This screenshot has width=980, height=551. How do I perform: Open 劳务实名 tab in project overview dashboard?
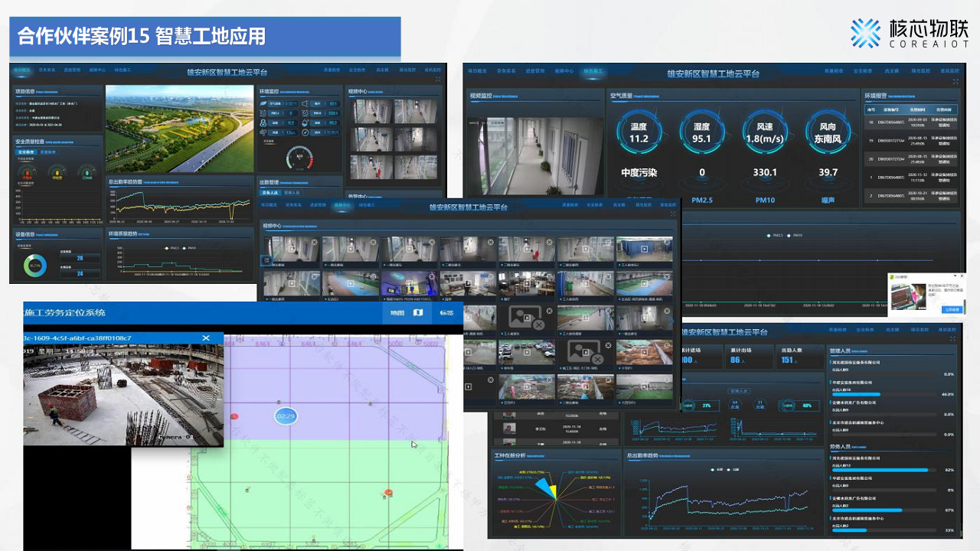click(47, 70)
